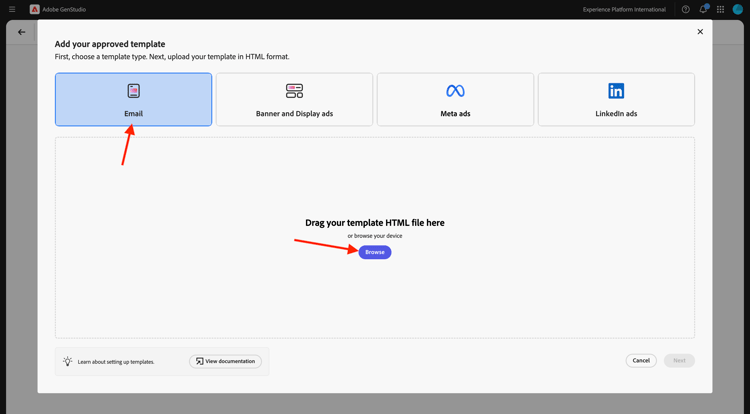Select the Meta ads template type
Viewport: 750px width, 414px height.
tap(455, 99)
